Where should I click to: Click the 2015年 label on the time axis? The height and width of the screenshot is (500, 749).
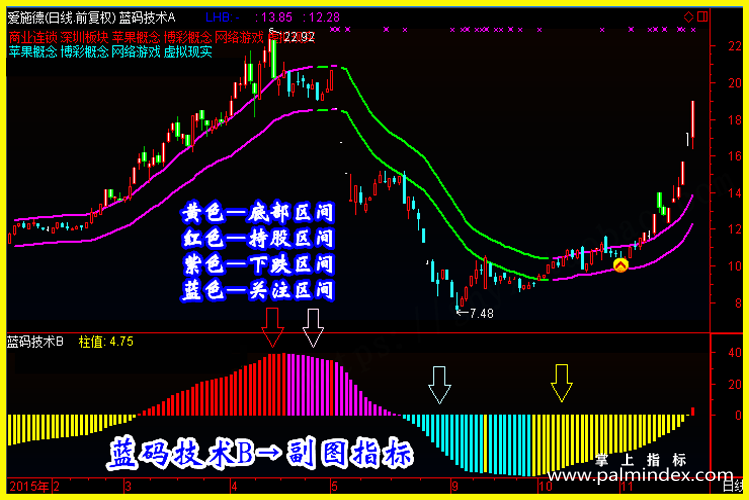(30, 486)
